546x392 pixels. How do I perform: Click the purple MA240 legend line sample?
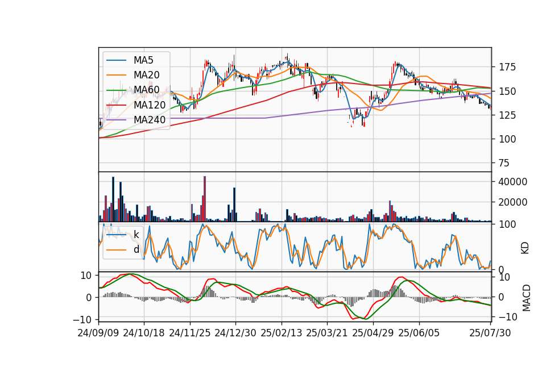coord(116,120)
